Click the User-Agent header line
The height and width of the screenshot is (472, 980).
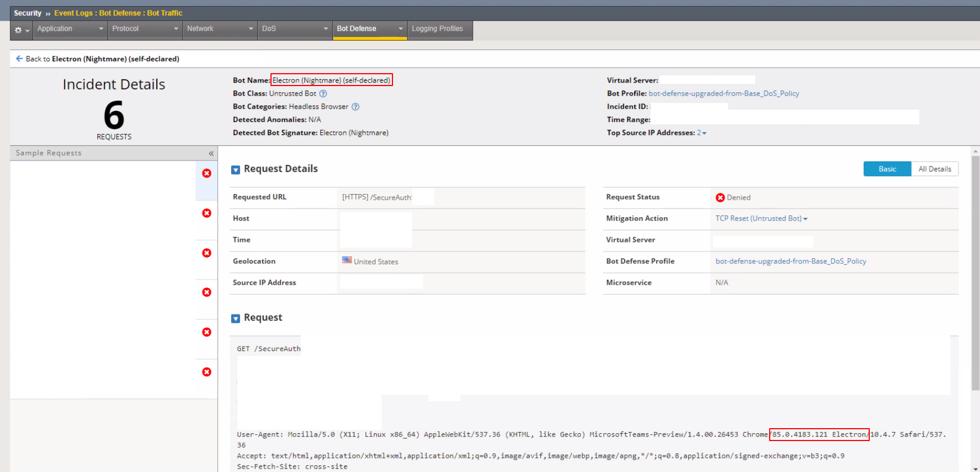coord(591,439)
